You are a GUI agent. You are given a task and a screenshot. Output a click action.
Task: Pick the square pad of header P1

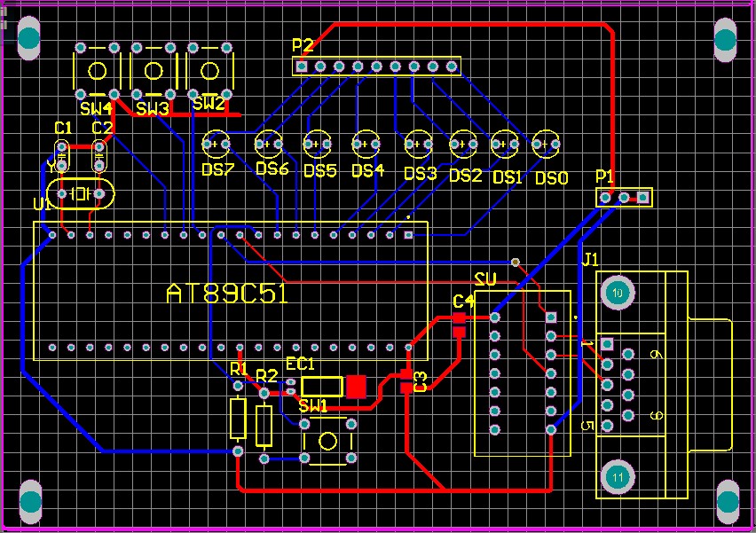point(642,197)
